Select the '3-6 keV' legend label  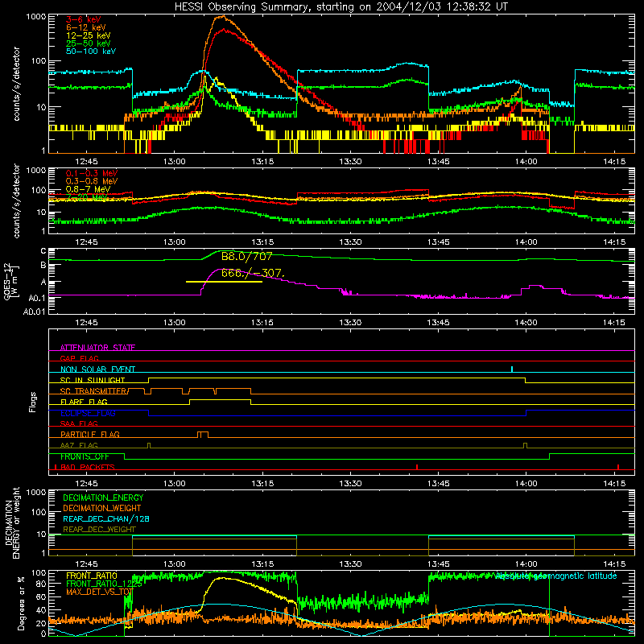click(x=83, y=19)
